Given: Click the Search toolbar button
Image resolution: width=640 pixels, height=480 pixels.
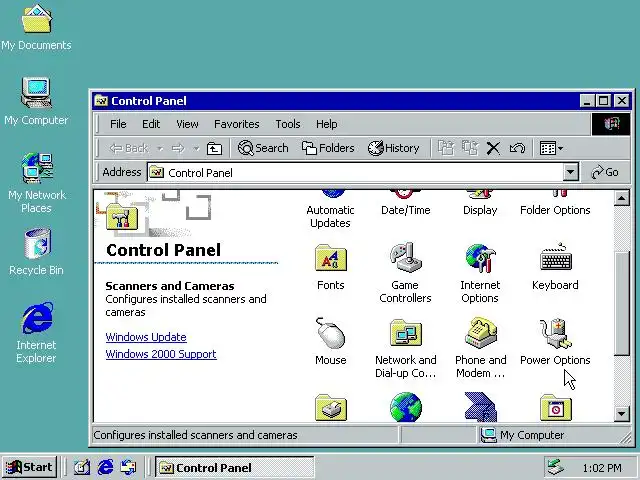Looking at the screenshot, I should coord(263,148).
